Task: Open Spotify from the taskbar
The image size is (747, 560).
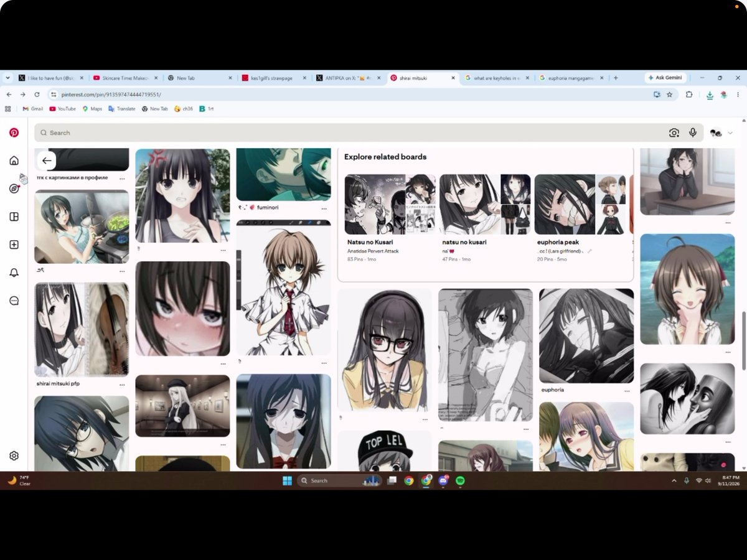Action: (x=460, y=480)
